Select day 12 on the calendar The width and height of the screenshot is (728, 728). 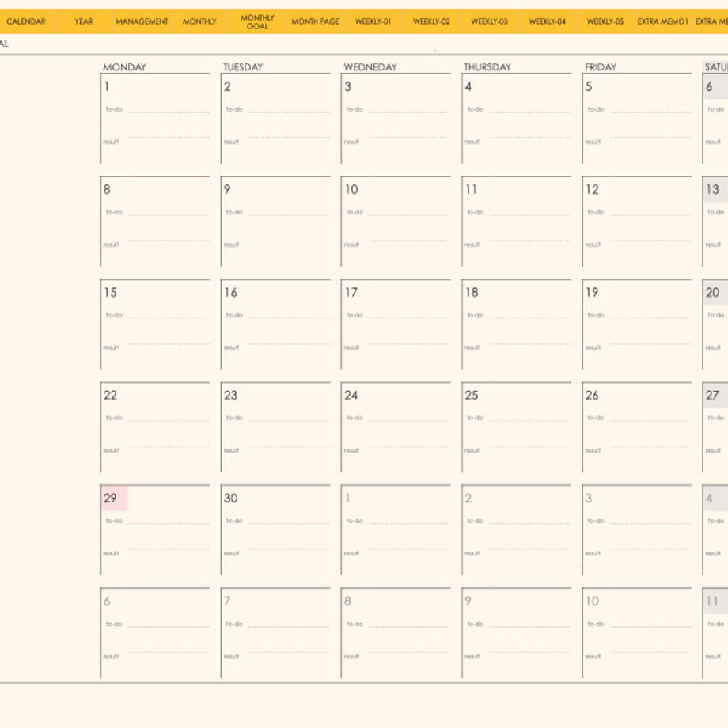[x=593, y=189]
